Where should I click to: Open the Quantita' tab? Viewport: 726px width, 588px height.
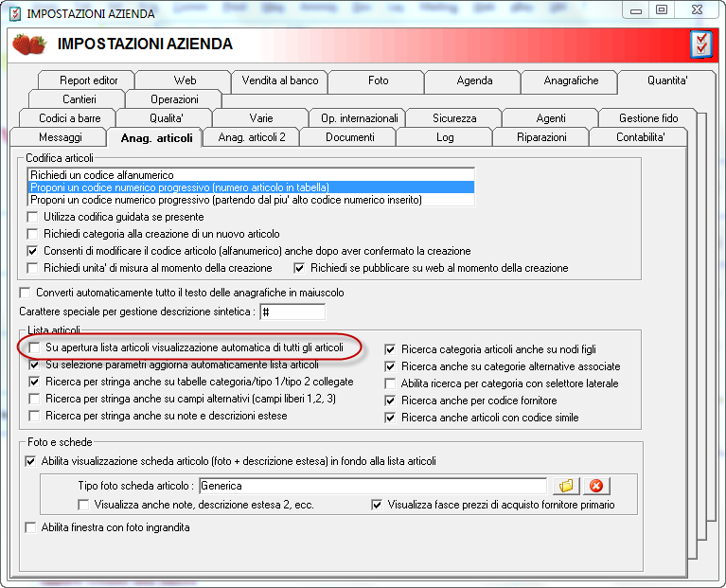[667, 80]
